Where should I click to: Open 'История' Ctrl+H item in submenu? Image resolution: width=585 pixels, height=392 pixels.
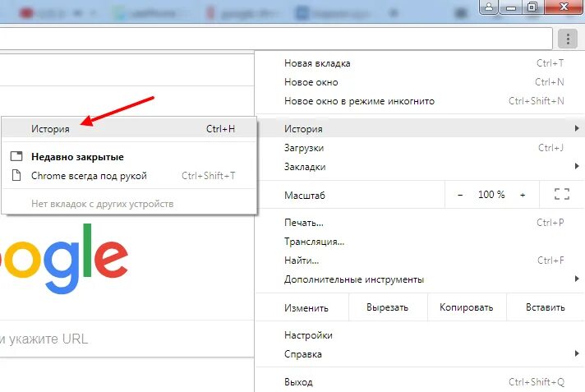pyautogui.click(x=129, y=128)
